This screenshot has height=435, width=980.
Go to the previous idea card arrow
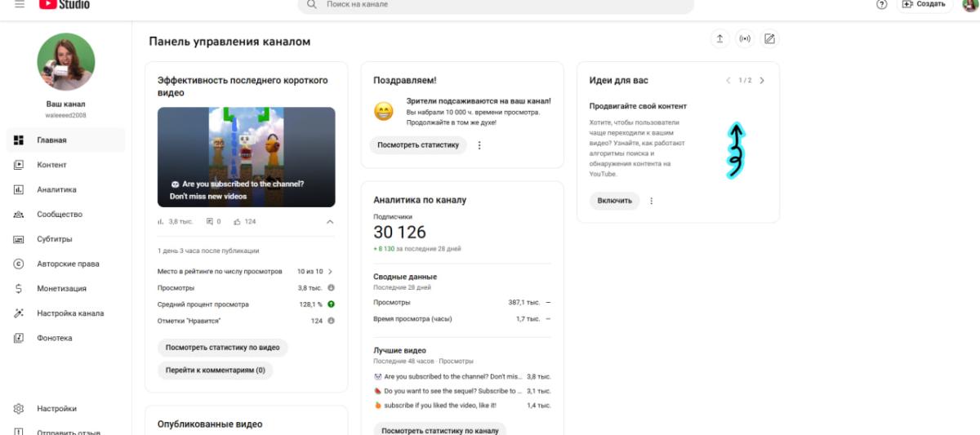728,80
